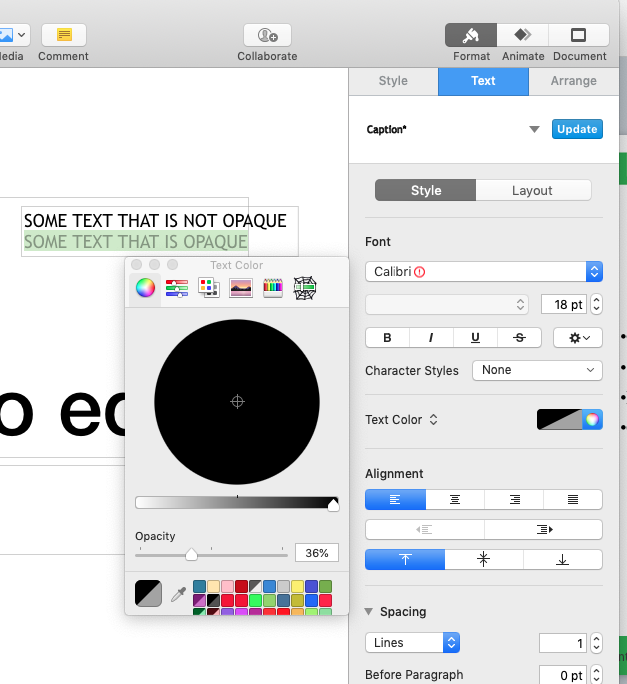
Task: Click the brightness slider handle
Action: tap(333, 505)
